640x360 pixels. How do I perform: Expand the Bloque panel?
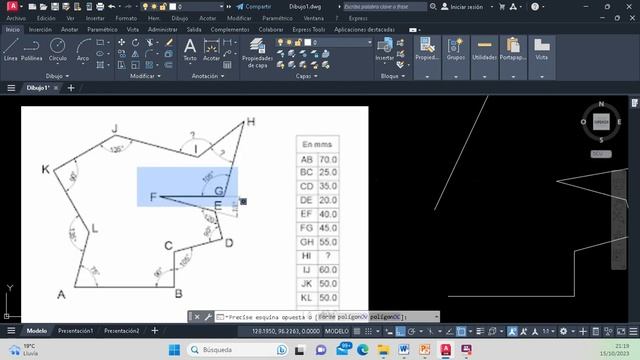tap(393, 76)
